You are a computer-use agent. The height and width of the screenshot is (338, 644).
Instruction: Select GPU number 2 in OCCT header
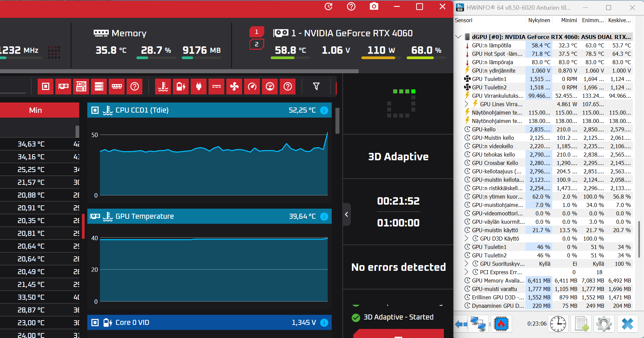(257, 44)
